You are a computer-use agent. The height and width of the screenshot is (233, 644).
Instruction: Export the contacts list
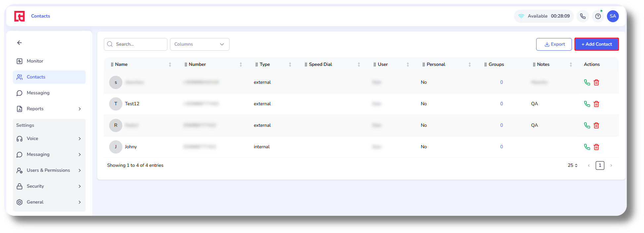[554, 44]
